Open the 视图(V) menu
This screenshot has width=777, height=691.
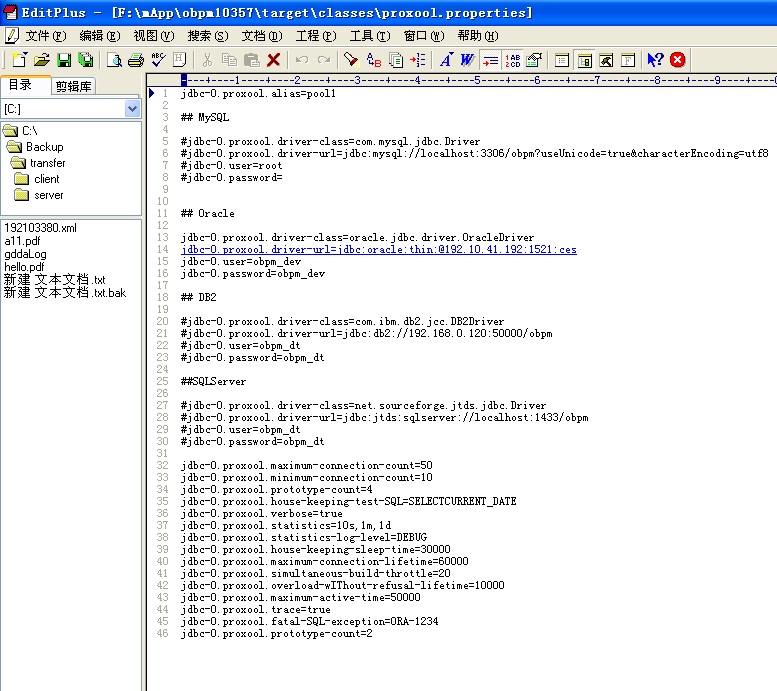point(154,36)
